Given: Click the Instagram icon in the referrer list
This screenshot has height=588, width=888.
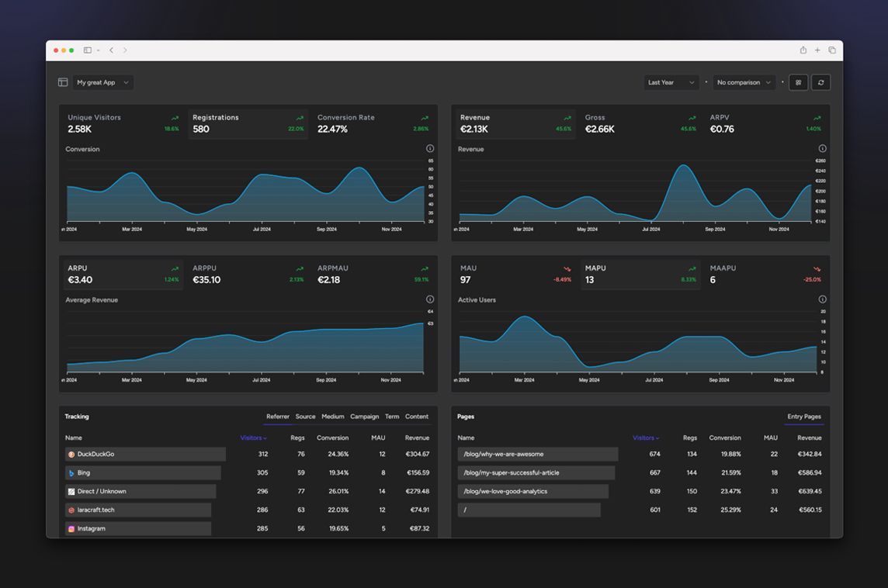Looking at the screenshot, I should pos(71,528).
